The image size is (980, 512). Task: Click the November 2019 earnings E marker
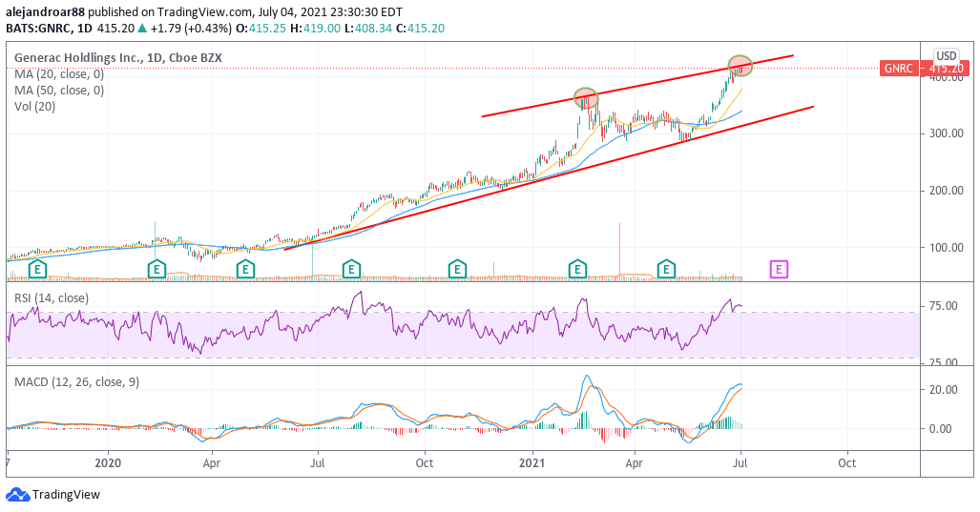point(38,270)
